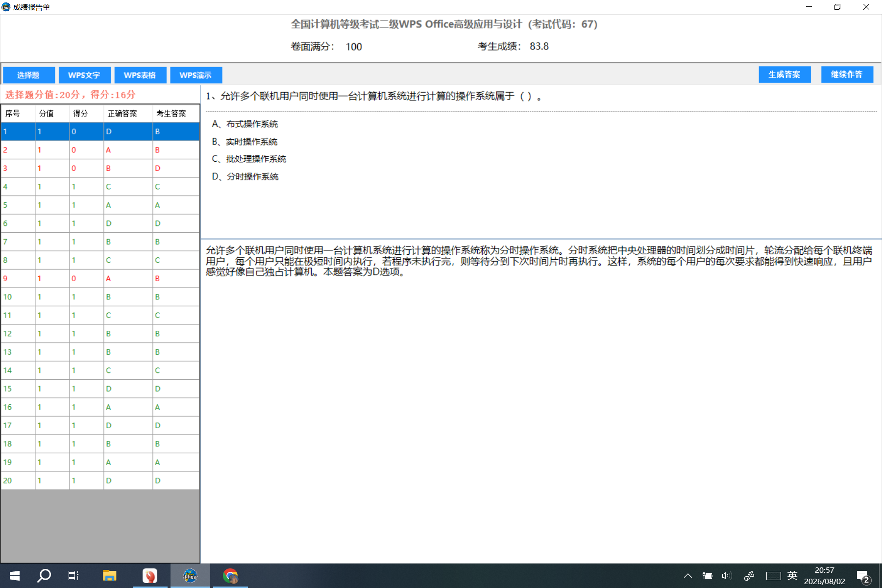Select question row 12 in the list

[100, 334]
